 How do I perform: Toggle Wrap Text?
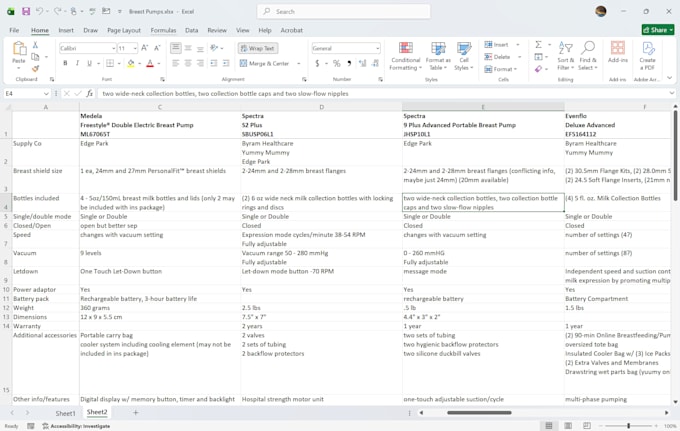(258, 48)
